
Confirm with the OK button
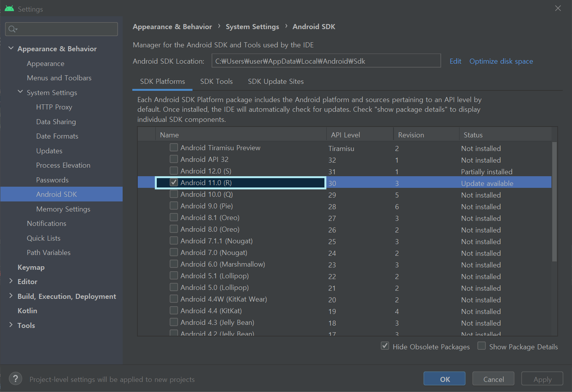(x=444, y=379)
